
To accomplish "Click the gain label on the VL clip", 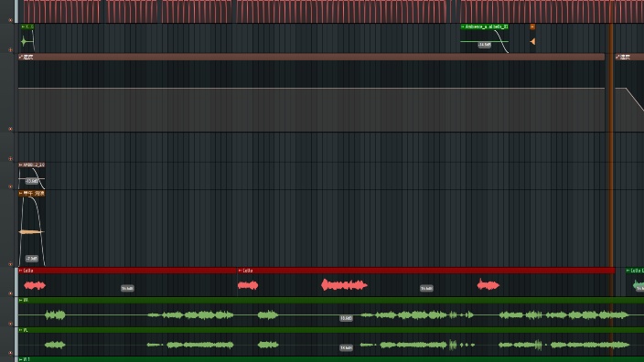I will (x=346, y=348).
